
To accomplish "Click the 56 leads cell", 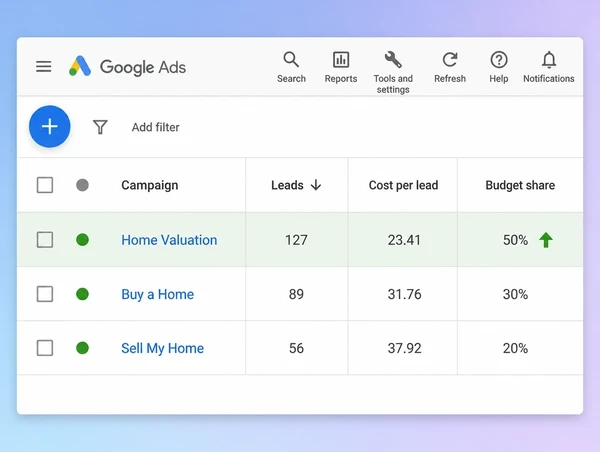I will point(296,348).
